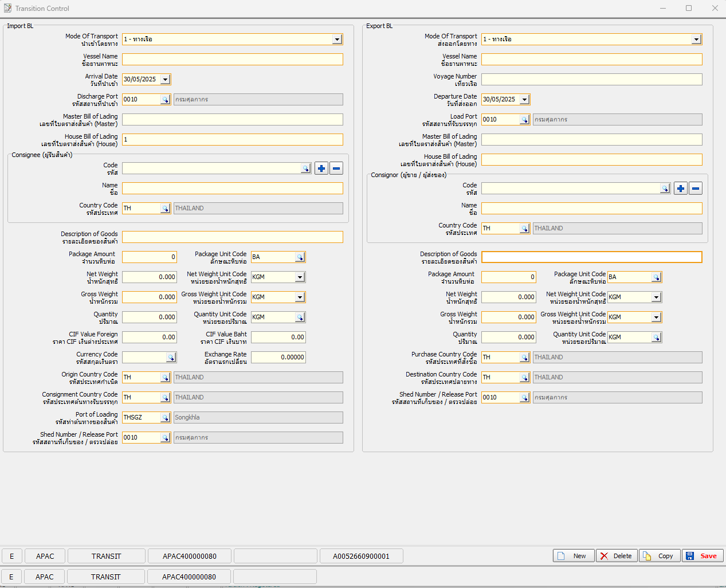The height and width of the screenshot is (588, 726).
Task: Click the Save button
Action: coord(703,556)
